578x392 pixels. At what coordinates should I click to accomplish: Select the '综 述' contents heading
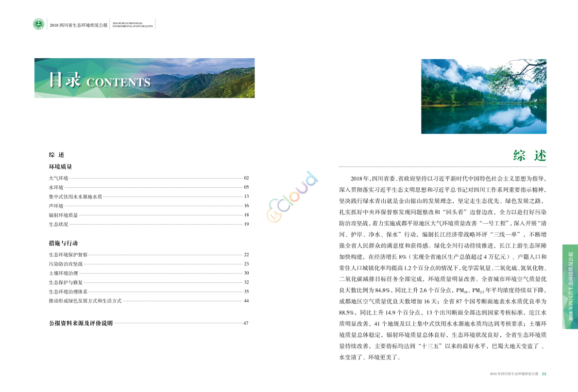pyautogui.click(x=56, y=155)
